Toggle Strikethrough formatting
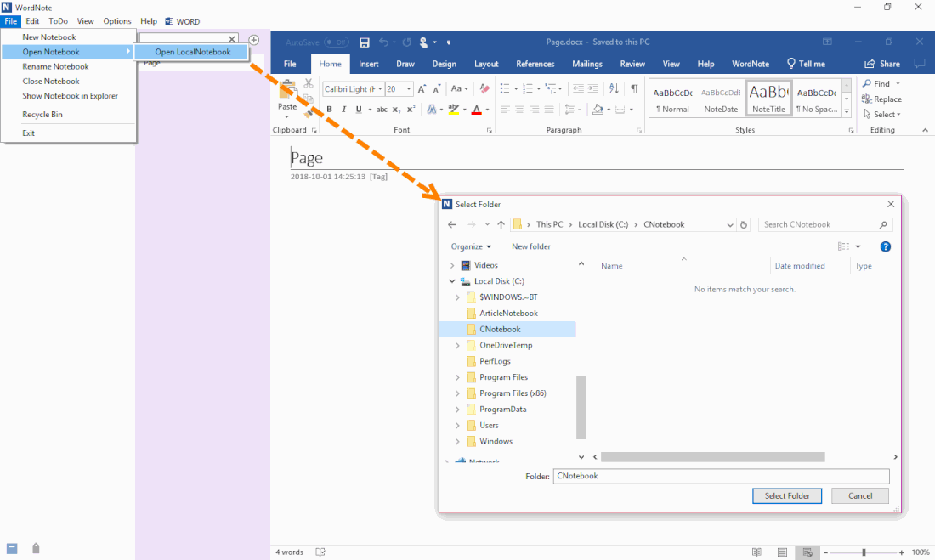Viewport: 935px width, 560px height. coord(382,109)
